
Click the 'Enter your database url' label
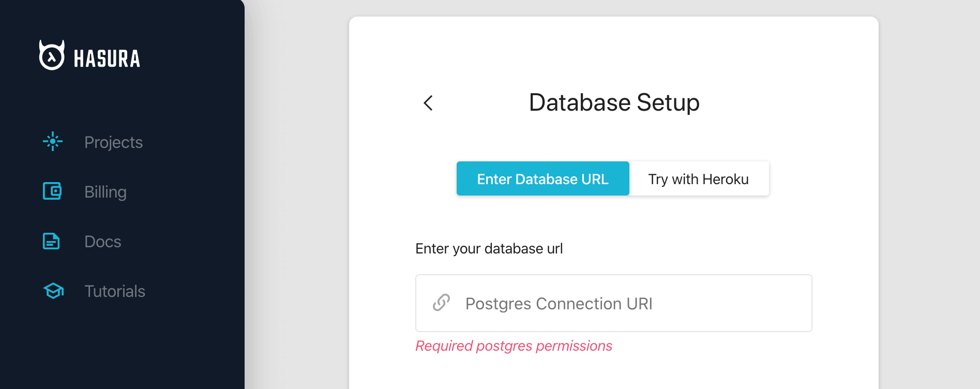489,249
